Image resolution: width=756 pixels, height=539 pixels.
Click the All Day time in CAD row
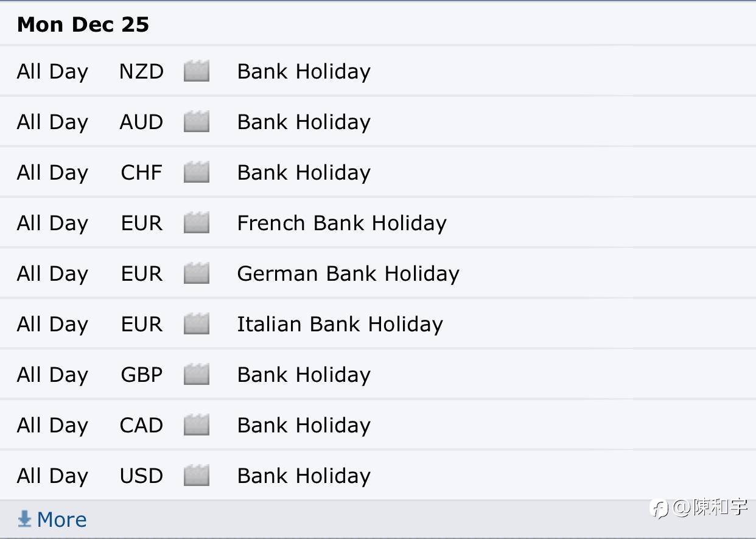pos(52,425)
